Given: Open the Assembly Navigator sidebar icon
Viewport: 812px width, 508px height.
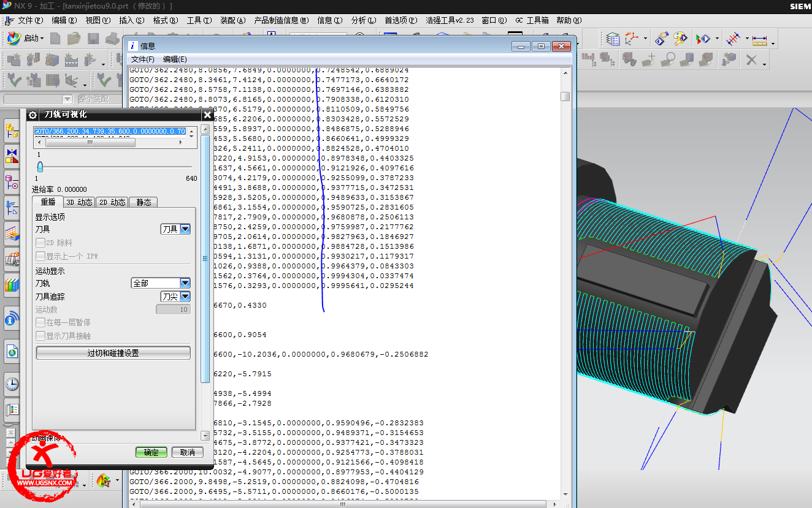Looking at the screenshot, I should (12, 131).
